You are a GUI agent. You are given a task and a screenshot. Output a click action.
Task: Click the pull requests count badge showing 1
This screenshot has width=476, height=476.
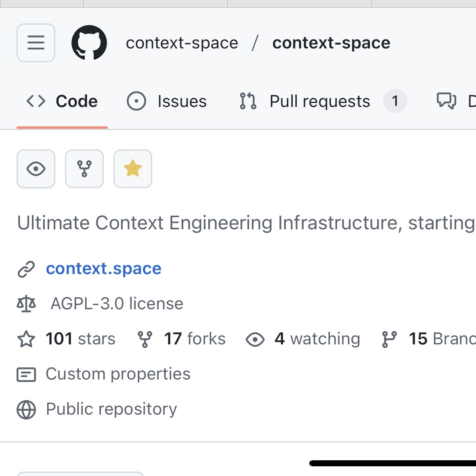point(395,101)
